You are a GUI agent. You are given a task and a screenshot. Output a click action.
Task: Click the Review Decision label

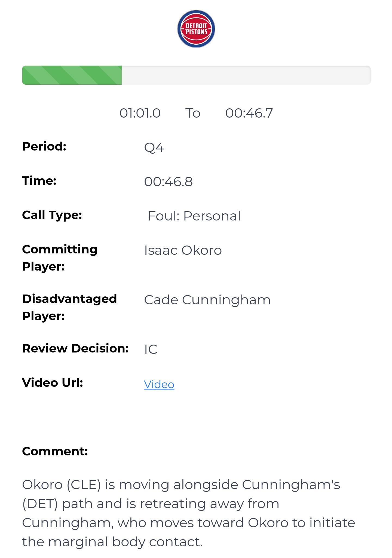click(x=75, y=348)
